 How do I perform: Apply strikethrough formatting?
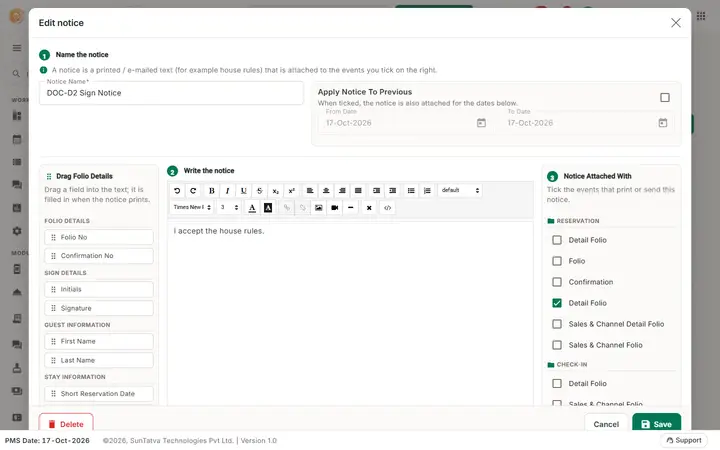pos(259,191)
